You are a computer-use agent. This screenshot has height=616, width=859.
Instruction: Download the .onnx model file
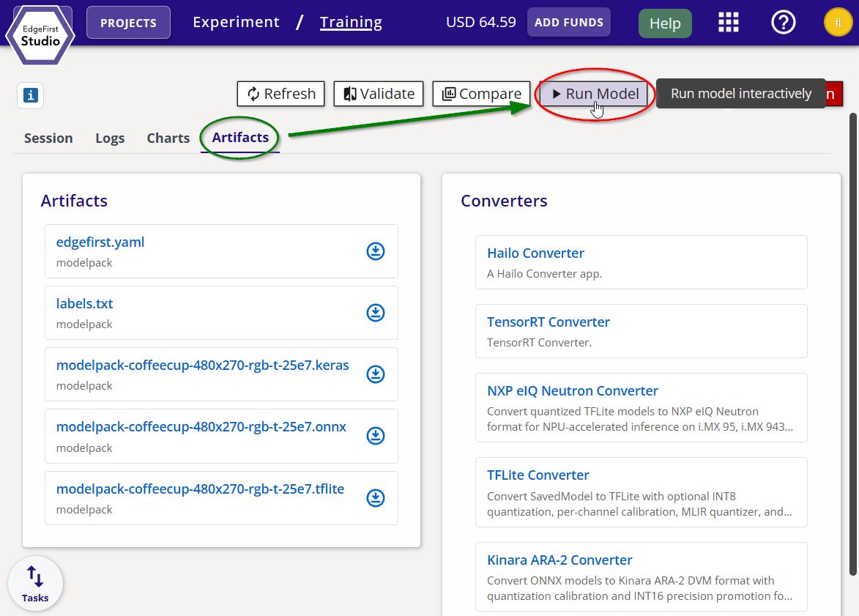click(375, 436)
